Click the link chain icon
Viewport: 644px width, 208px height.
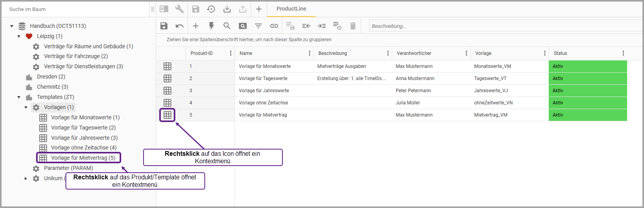pos(274,26)
